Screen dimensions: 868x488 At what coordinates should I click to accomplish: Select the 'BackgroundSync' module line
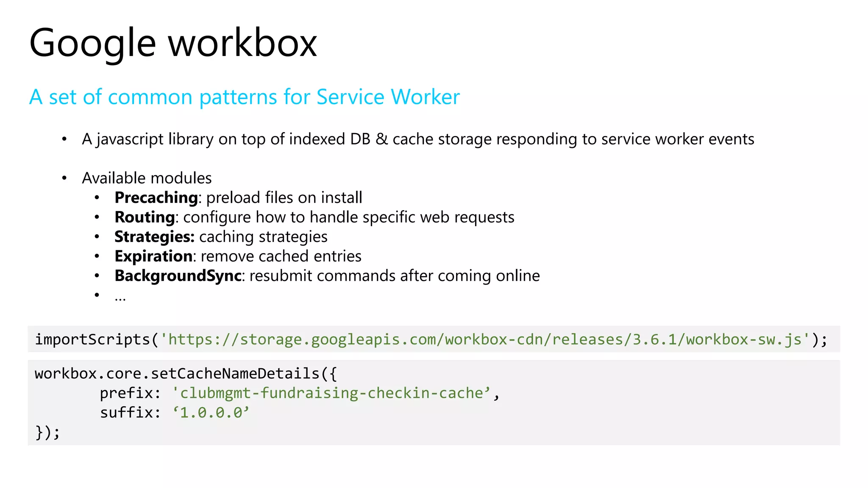pos(327,276)
